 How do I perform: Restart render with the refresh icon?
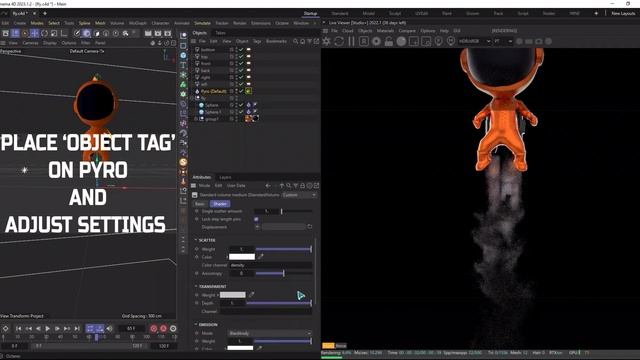[x=339, y=41]
